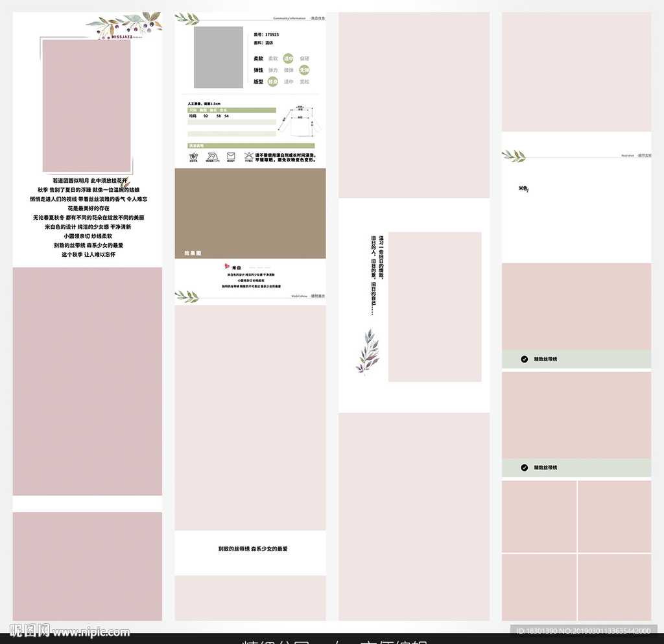Click the bleach warning instructions text
Viewport: 664px width, 644px height.
coord(285,158)
